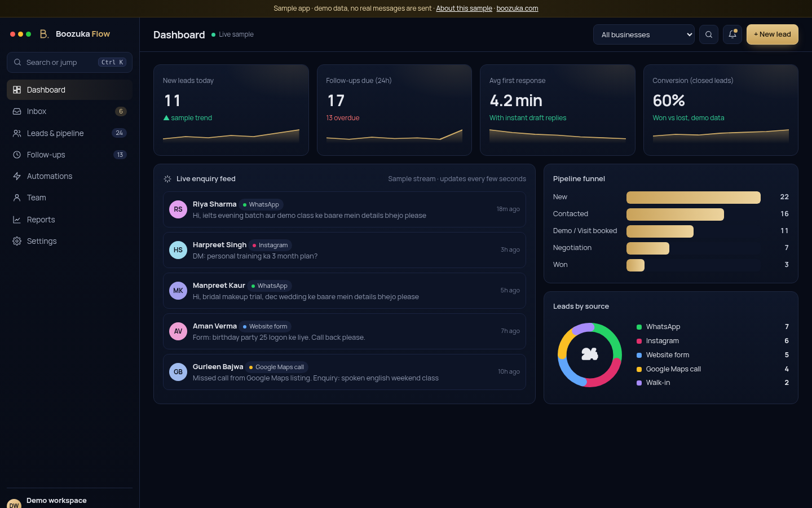Click the Contacted funnel bar

tap(675, 214)
